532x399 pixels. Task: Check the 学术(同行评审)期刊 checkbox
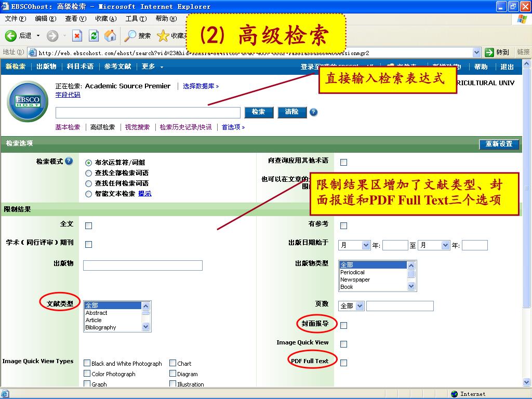point(88,244)
